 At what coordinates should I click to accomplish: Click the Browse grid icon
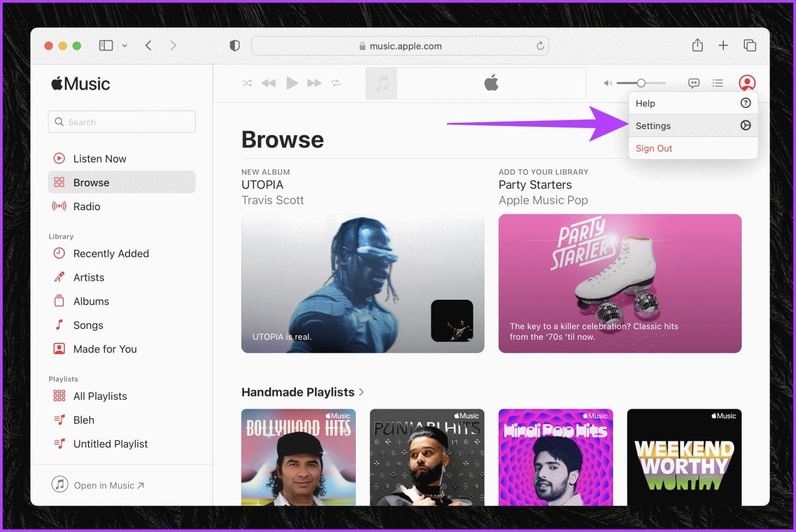[x=59, y=182]
